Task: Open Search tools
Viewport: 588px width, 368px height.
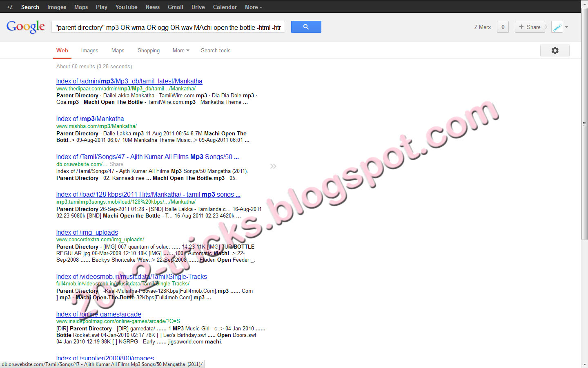Action: click(x=216, y=50)
